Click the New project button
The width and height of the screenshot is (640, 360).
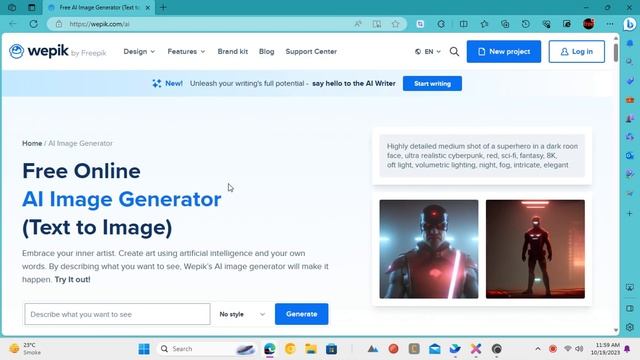[x=504, y=51]
